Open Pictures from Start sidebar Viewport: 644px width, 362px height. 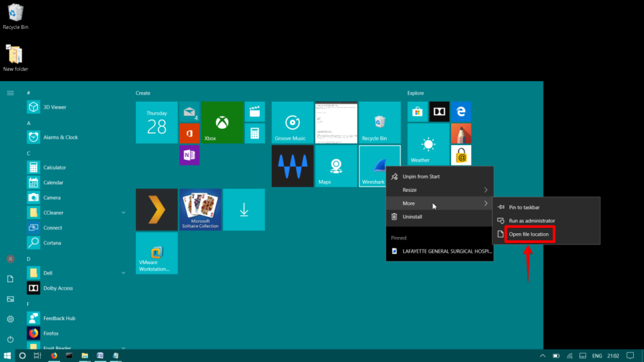(x=10, y=299)
